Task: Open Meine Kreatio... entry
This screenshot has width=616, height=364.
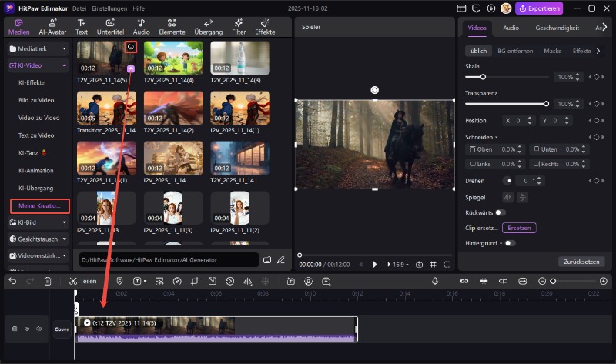Action: click(40, 205)
